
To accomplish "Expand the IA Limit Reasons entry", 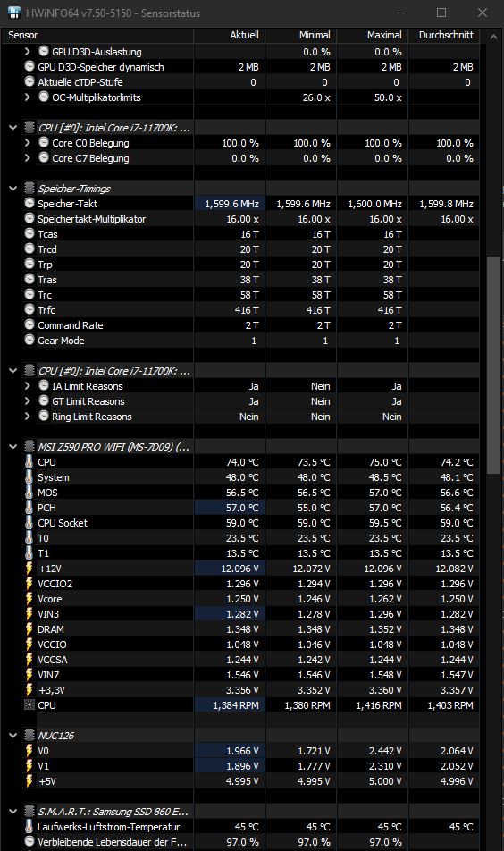I will (x=27, y=386).
